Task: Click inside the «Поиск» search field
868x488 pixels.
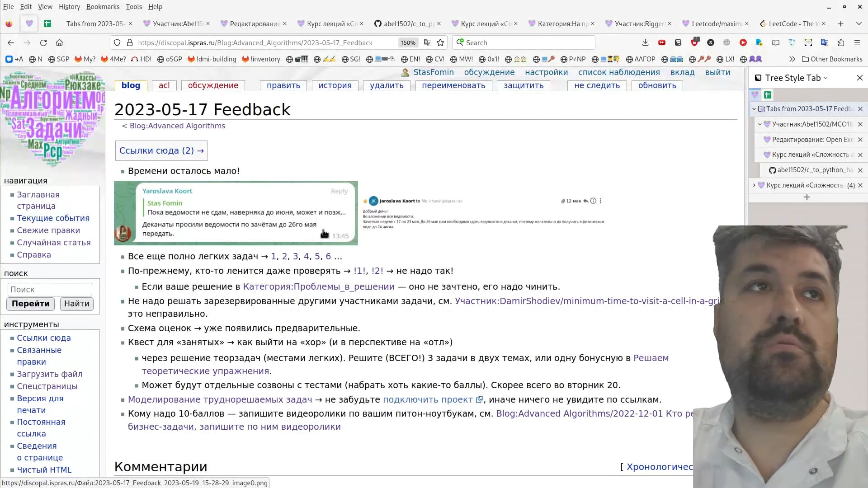Action: [49, 289]
